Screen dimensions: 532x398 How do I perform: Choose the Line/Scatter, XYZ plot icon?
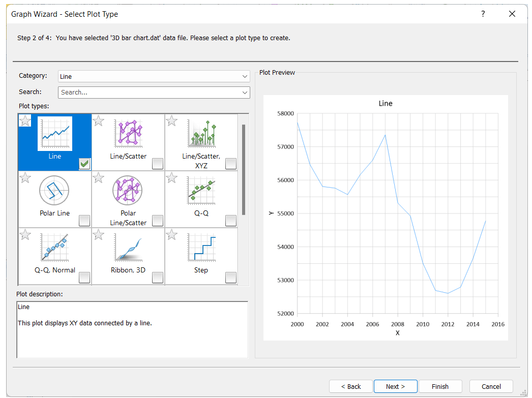tap(201, 134)
